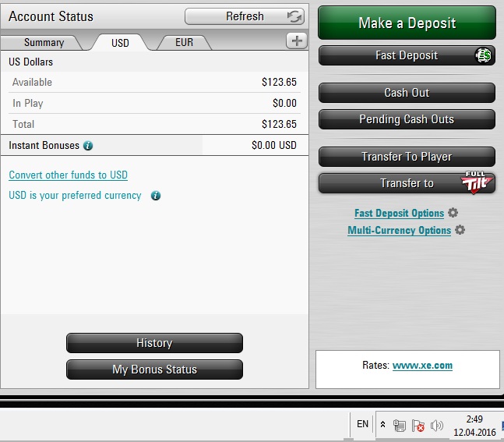
Task: Switch to the Summary tab
Action: [44, 42]
